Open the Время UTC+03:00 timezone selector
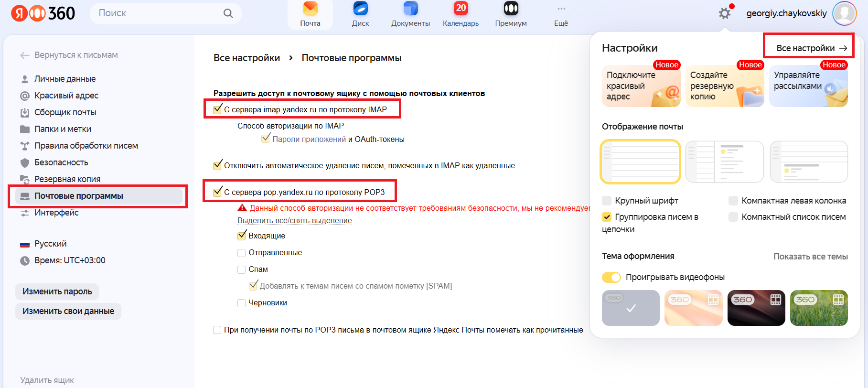The image size is (868, 388). coord(70,260)
